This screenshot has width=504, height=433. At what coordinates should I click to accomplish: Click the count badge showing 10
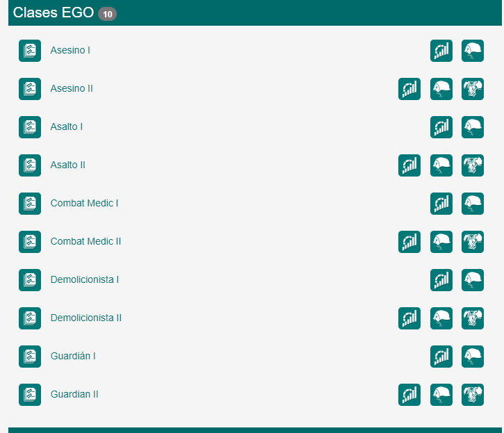[x=108, y=14]
